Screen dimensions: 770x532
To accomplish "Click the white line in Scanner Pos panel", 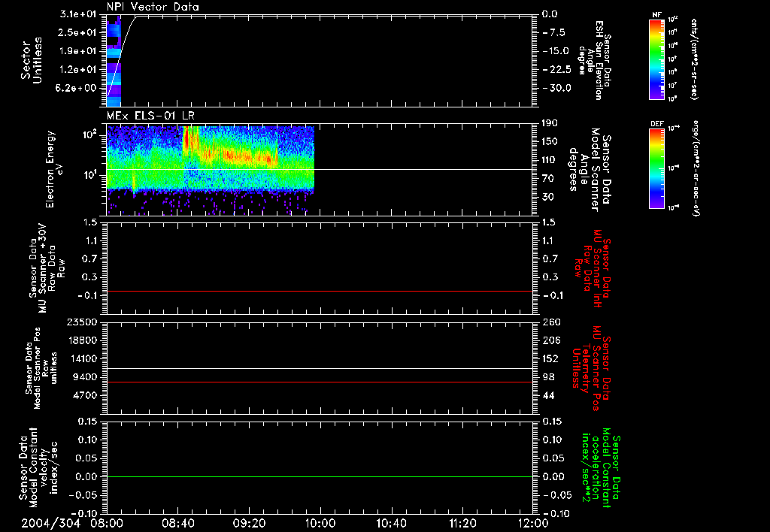I will [320, 369].
